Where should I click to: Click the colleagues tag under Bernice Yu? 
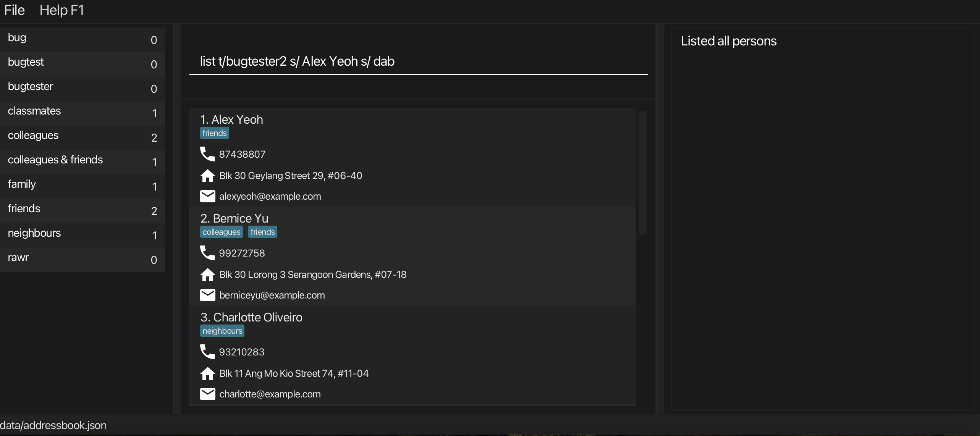pos(221,232)
